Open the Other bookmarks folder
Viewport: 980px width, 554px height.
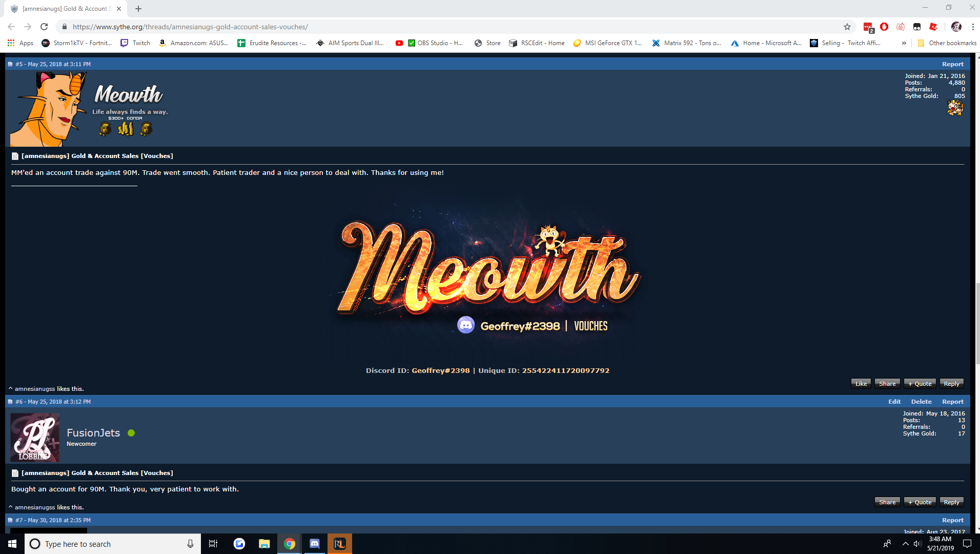[x=947, y=43]
